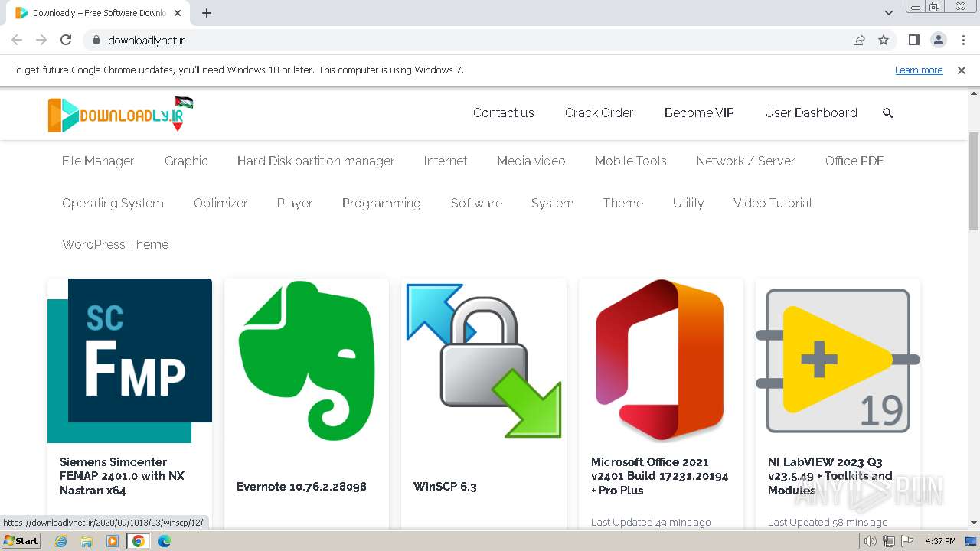Open new tab with plus button
Image resolution: width=980 pixels, height=551 pixels.
(x=207, y=13)
